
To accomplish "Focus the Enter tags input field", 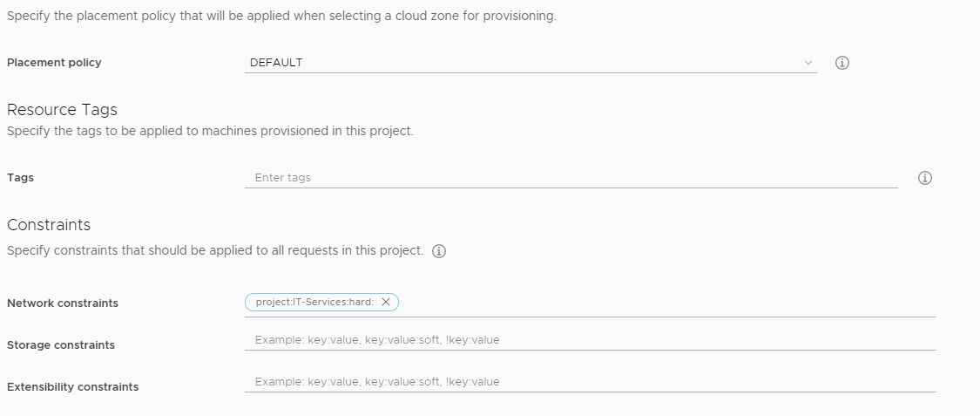I will [571, 178].
